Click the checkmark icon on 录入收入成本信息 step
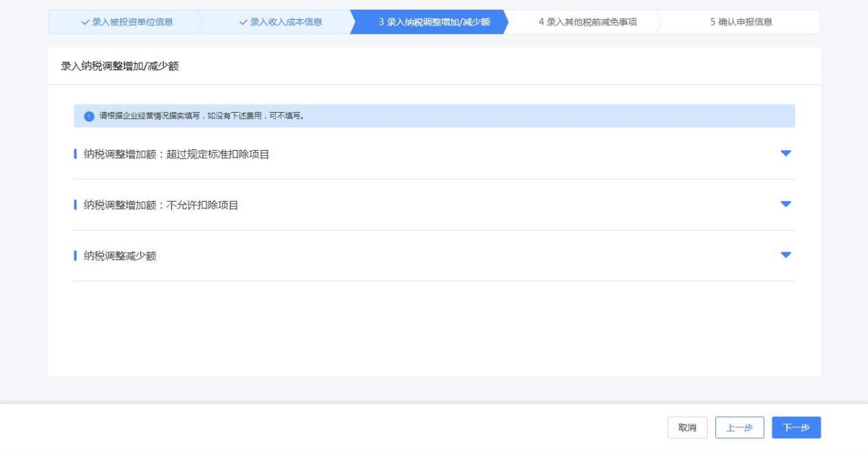This screenshot has height=452, width=868. tap(243, 22)
